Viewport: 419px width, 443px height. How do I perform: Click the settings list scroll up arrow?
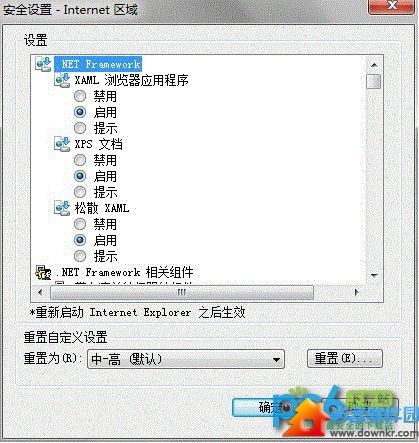374,65
